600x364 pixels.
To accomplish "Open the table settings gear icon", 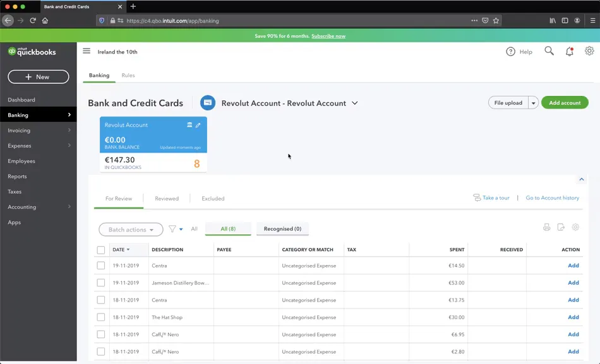I will click(575, 226).
